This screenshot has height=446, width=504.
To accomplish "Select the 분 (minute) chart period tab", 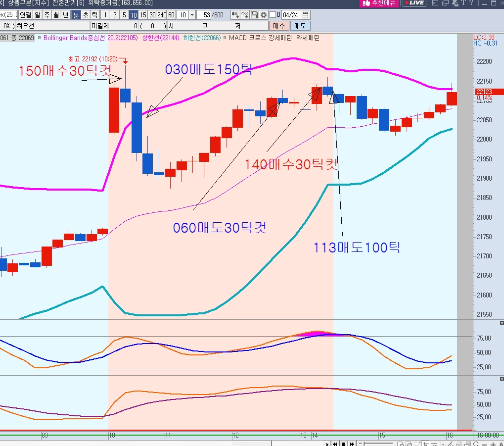I will (76, 15).
